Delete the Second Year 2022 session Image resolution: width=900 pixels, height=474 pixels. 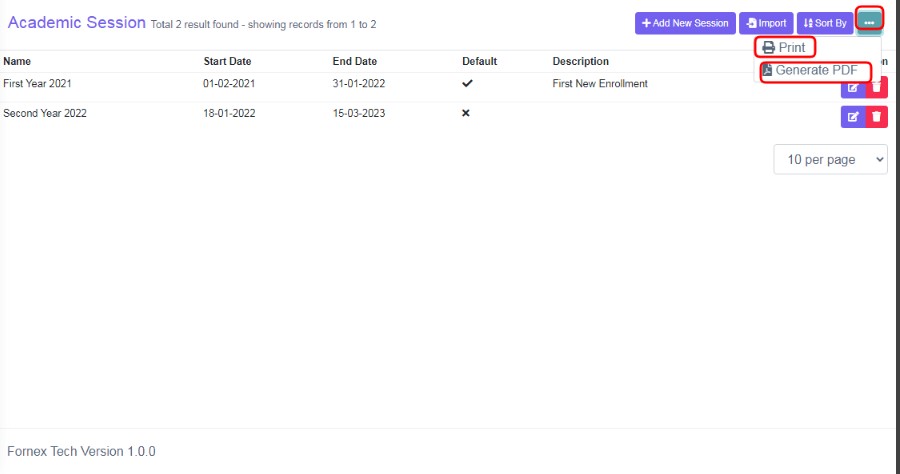click(x=876, y=116)
